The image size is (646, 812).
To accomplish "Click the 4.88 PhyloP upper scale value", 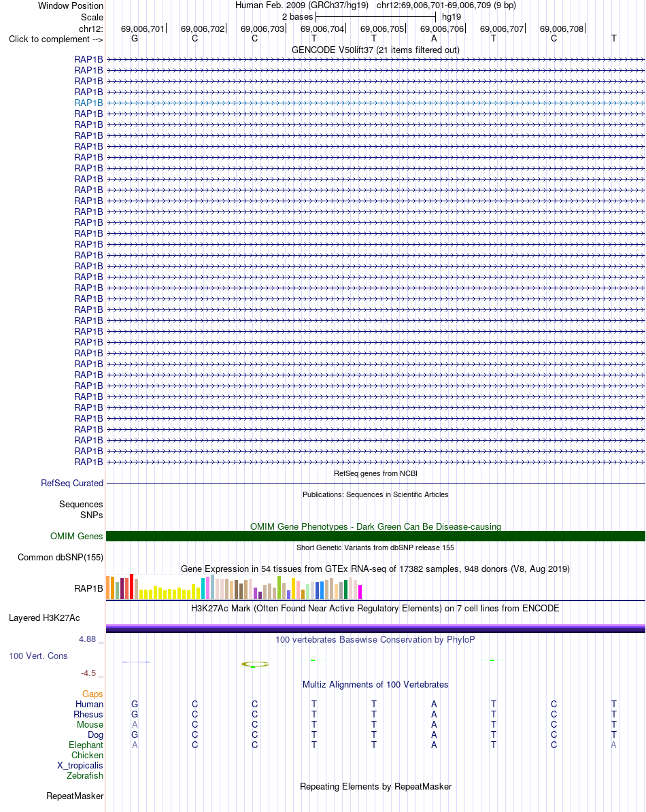I will pyautogui.click(x=88, y=639).
